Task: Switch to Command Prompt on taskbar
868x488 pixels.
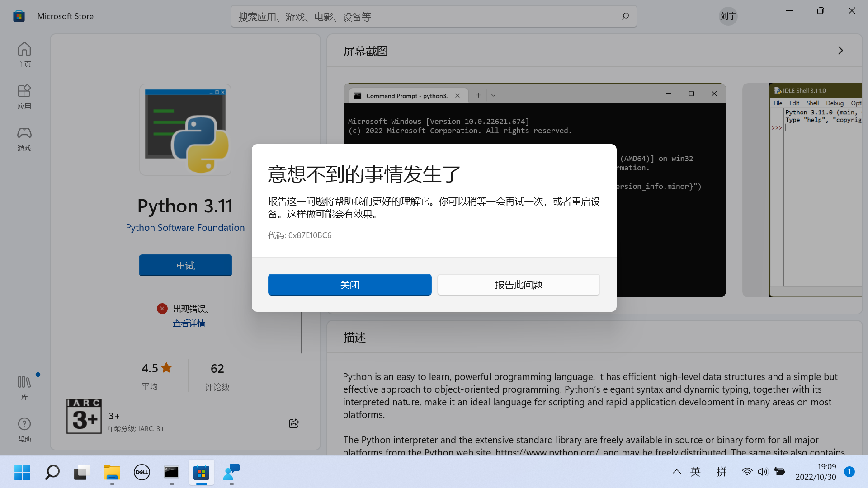Action: (x=172, y=472)
